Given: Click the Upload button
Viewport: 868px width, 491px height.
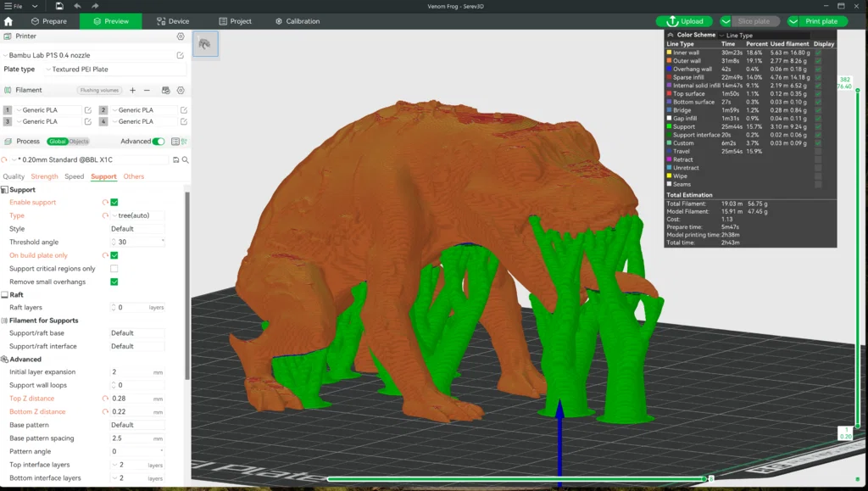Looking at the screenshot, I should (x=685, y=20).
